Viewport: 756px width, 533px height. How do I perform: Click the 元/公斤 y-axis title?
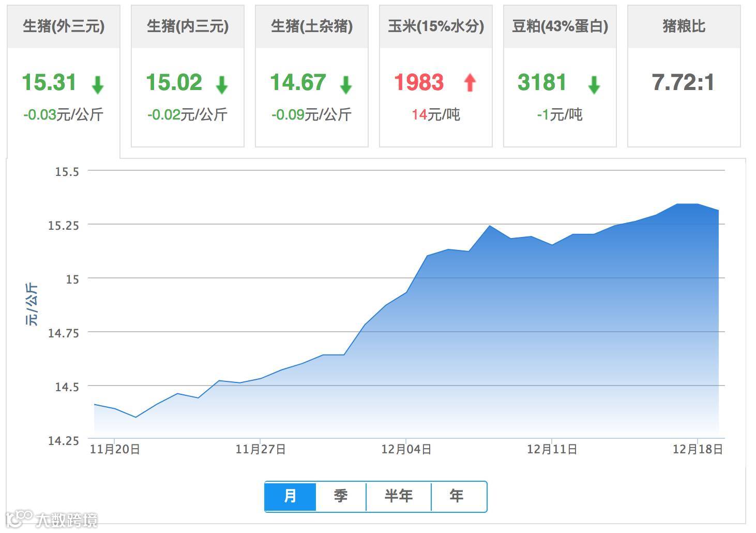point(32,304)
